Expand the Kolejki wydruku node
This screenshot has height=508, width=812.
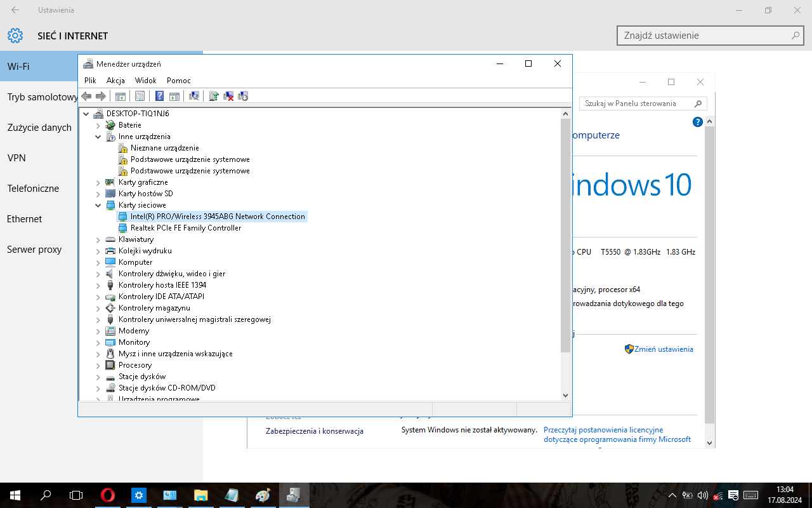98,251
